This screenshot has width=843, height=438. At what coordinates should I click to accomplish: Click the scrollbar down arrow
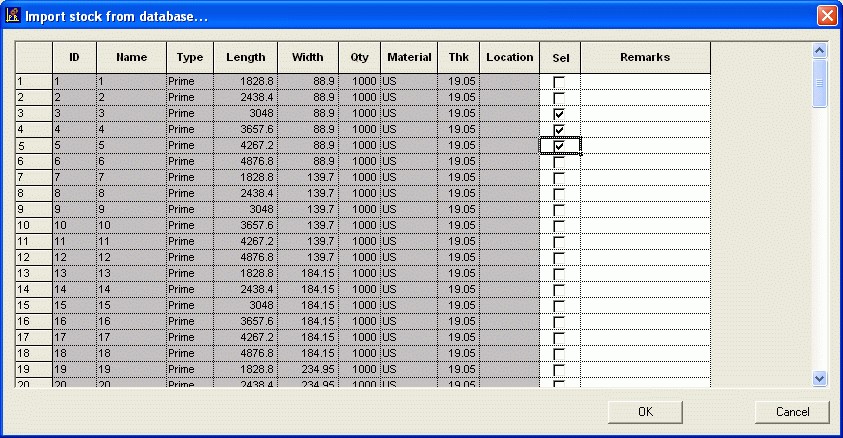pyautogui.click(x=820, y=378)
